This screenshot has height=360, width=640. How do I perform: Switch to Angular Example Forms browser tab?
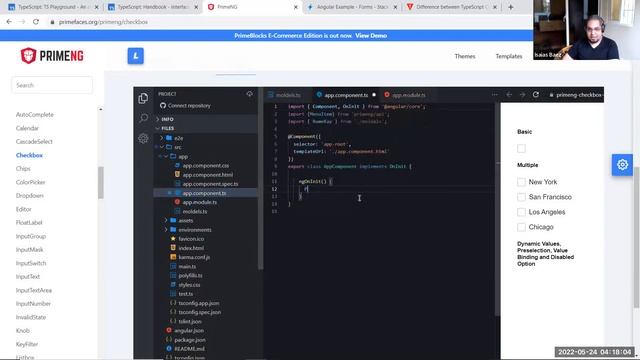click(x=352, y=7)
